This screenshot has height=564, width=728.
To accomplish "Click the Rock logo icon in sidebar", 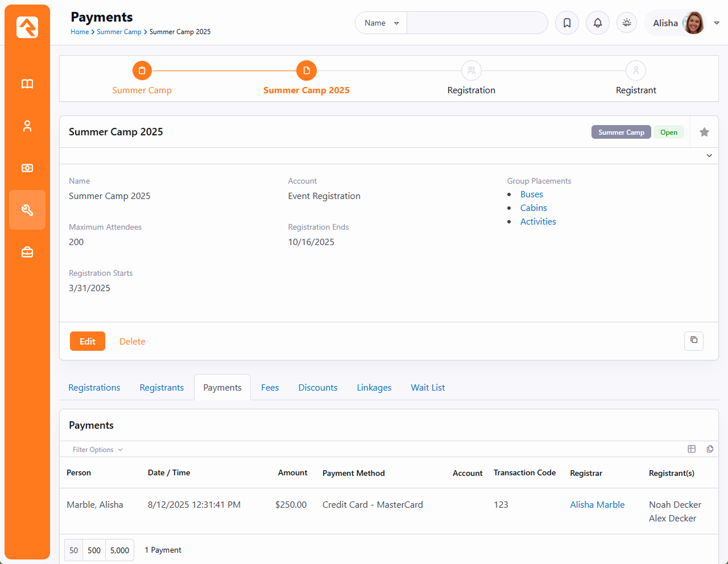I will [27, 27].
